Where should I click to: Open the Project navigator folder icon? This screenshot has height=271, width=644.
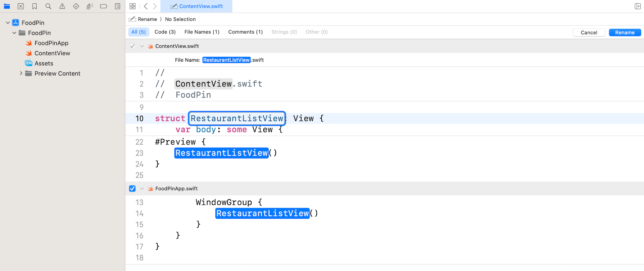click(x=7, y=6)
